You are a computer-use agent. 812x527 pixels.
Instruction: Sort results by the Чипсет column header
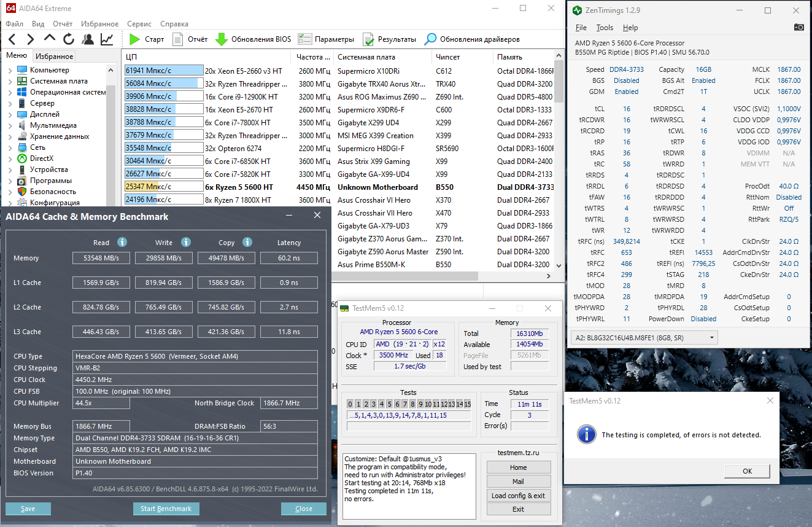point(462,57)
